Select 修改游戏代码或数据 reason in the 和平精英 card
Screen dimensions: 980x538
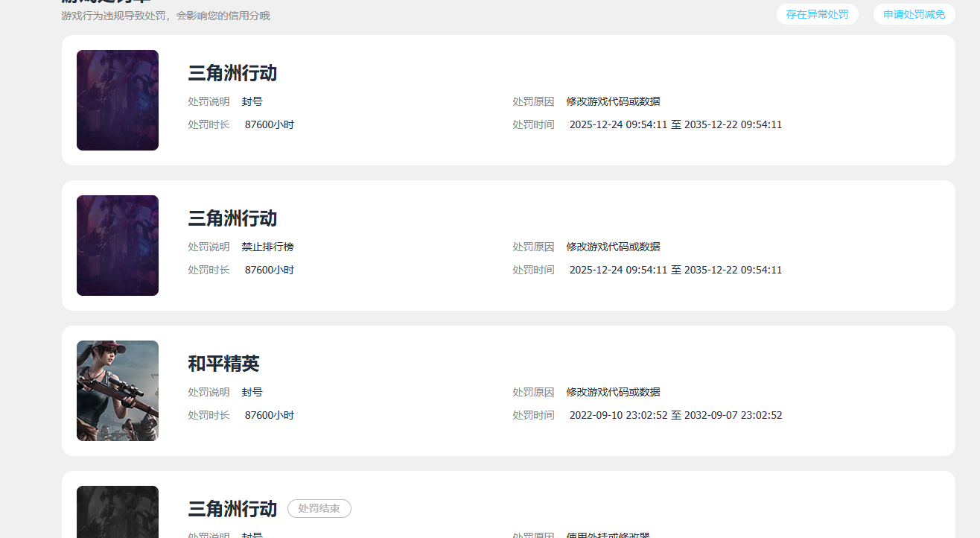click(613, 392)
